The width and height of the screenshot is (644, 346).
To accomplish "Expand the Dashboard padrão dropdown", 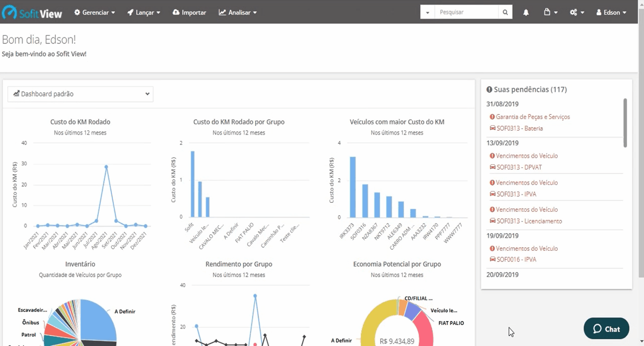I will coord(80,94).
